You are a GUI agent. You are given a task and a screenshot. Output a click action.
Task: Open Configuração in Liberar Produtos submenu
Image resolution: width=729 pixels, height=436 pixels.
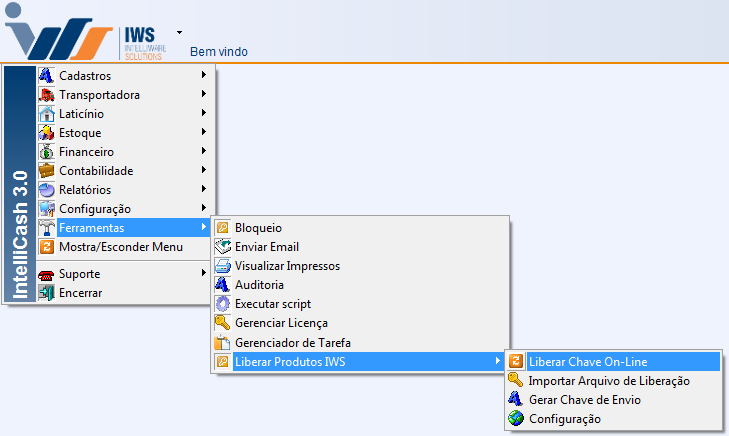coord(614,418)
